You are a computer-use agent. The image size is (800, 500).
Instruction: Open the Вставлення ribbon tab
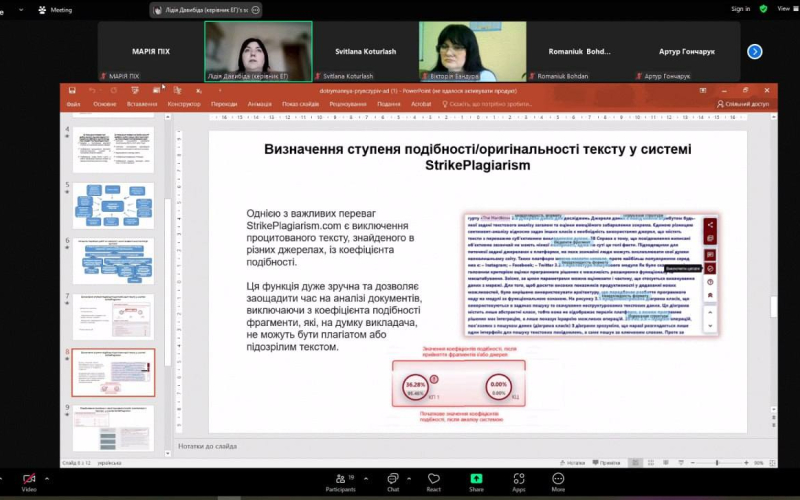[x=142, y=104]
